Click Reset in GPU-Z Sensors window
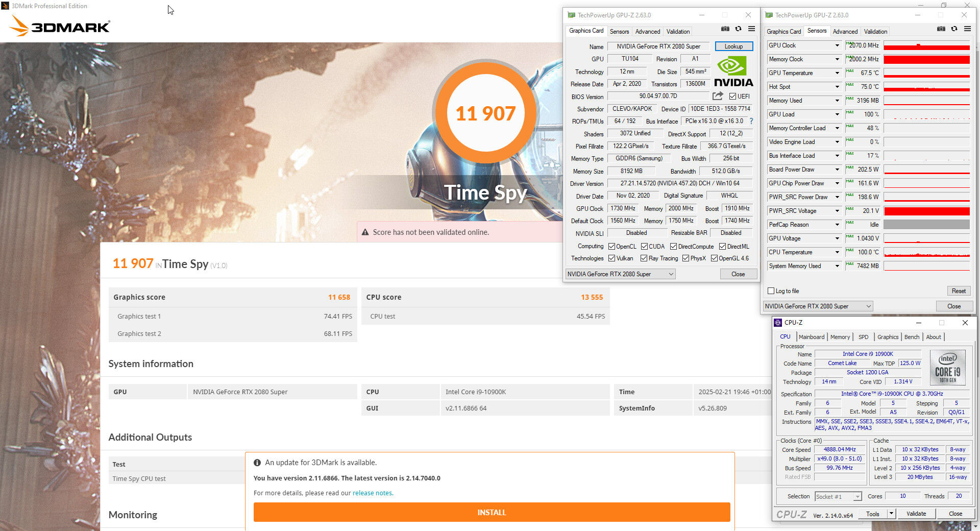Screen dimensions: 980x531 (959, 291)
